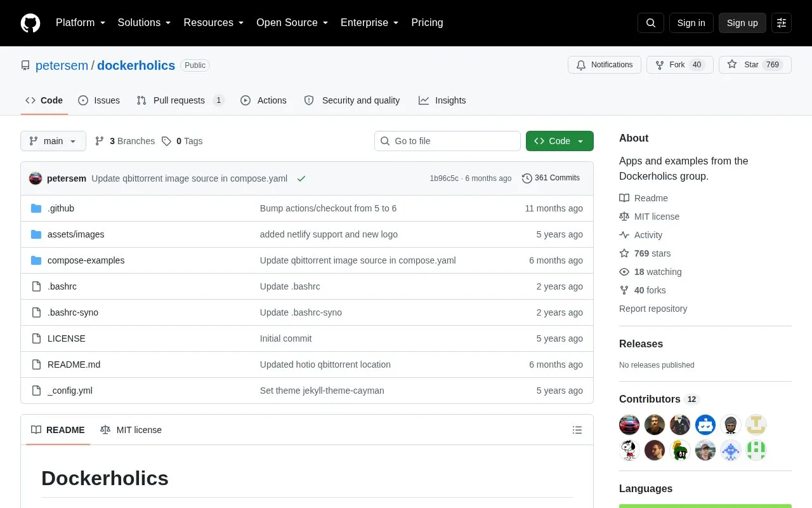Image resolution: width=812 pixels, height=508 pixels.
Task: Select the MIT license tab in README panel
Action: (131, 430)
